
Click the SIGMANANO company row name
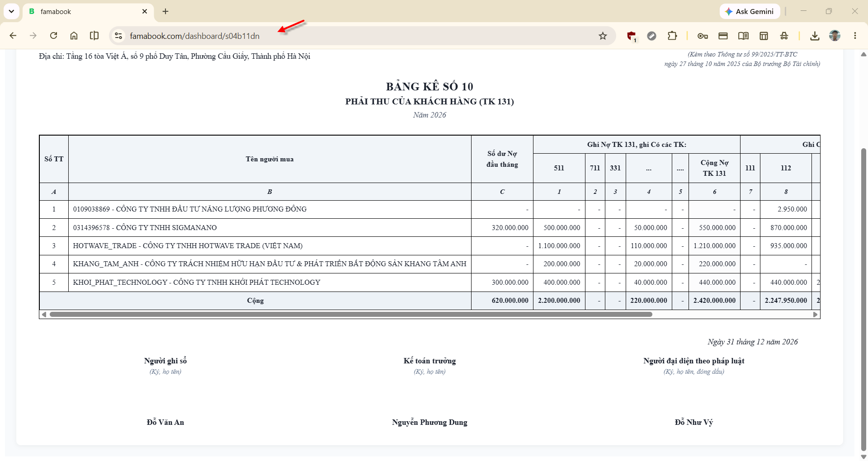click(145, 228)
